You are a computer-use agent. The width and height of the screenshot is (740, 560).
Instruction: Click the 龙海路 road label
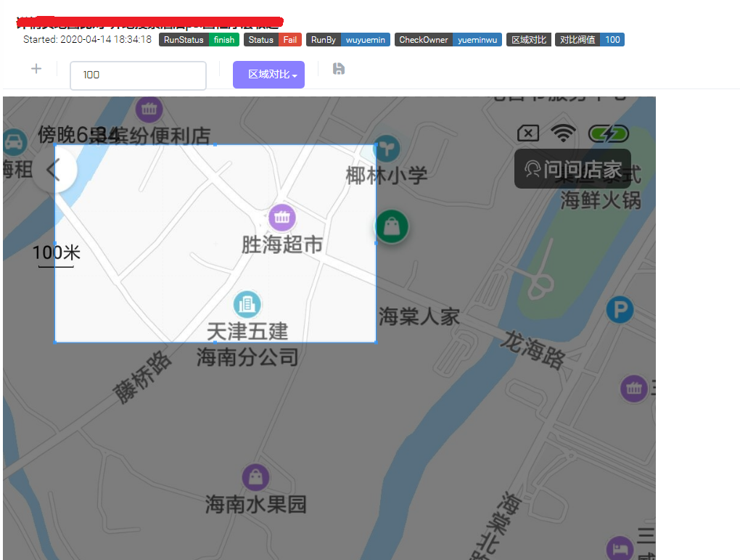[x=533, y=350]
